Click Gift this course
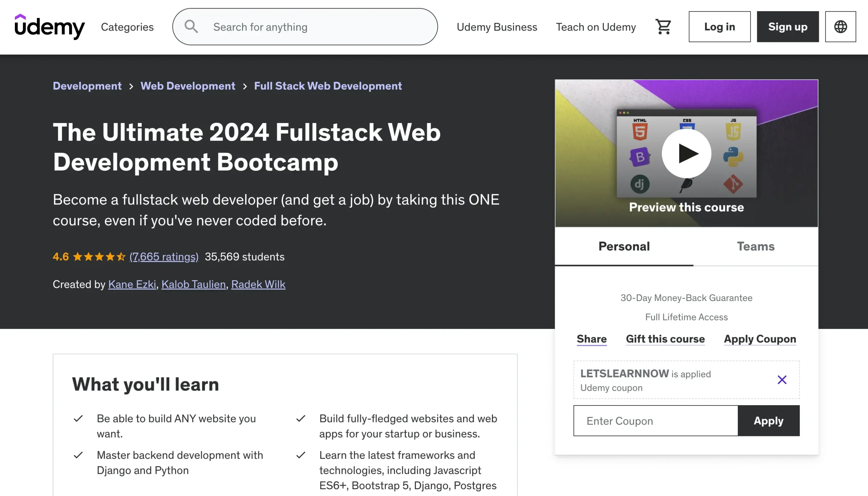The image size is (868, 496). click(x=665, y=339)
